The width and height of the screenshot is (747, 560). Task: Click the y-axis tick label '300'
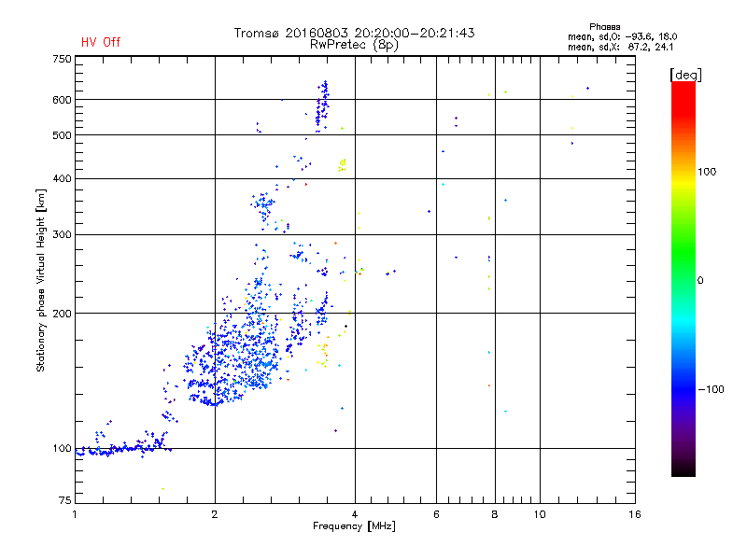62,235
